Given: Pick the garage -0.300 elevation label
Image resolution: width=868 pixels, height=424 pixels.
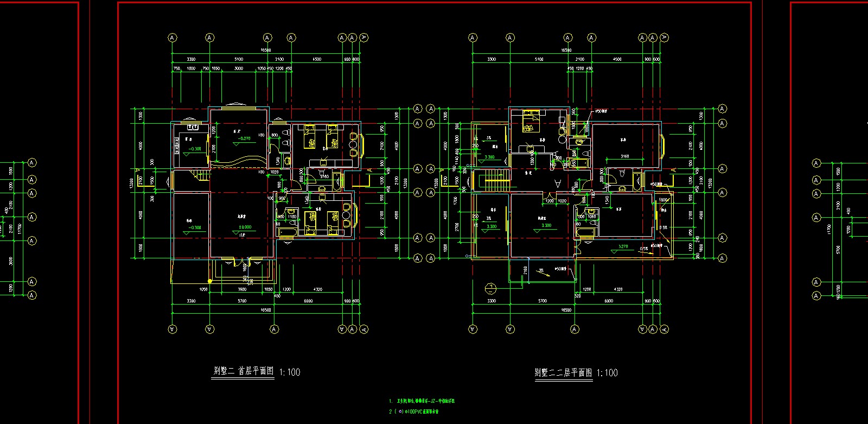Looking at the screenshot, I should (194, 227).
